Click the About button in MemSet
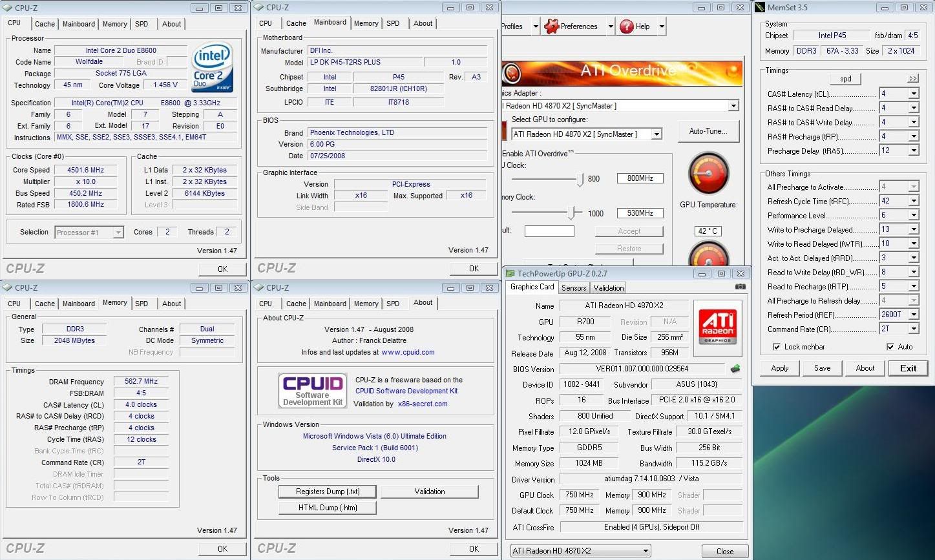Screen dimensions: 935x560 pos(865,368)
